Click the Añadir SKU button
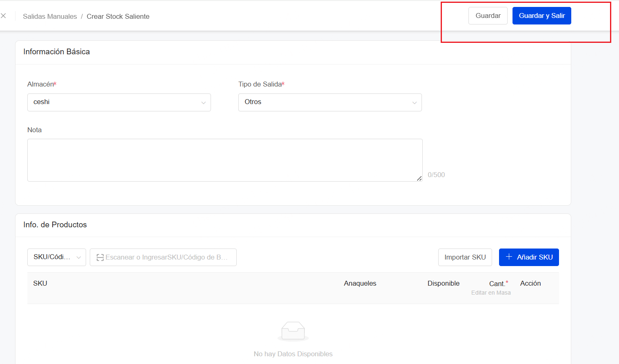The width and height of the screenshot is (619, 364). click(x=529, y=257)
